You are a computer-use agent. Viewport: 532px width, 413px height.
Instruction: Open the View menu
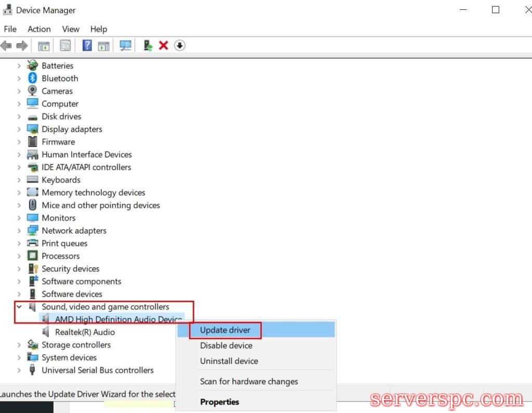point(71,29)
